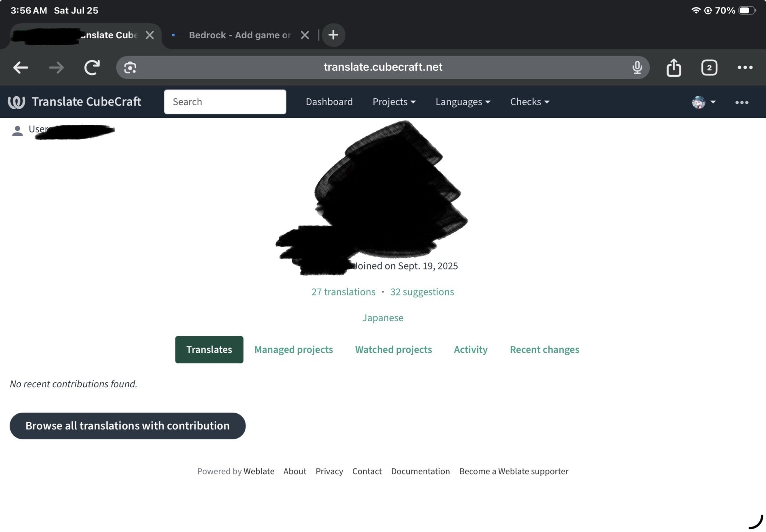Reload the page with refresh icon

92,68
